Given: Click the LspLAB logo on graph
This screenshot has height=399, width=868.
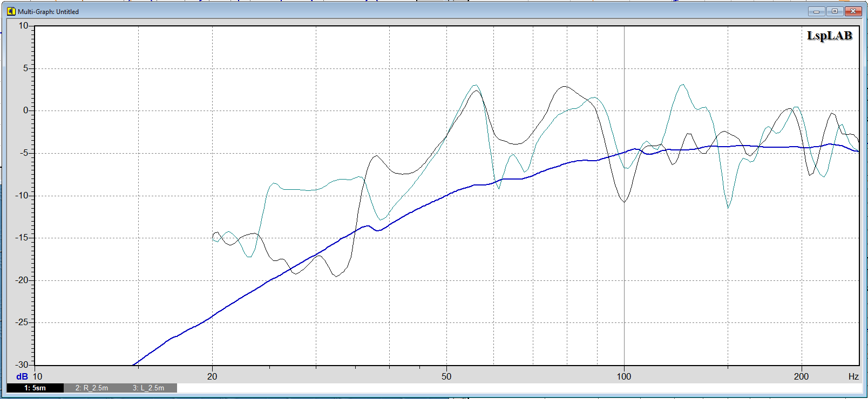Looking at the screenshot, I should (x=829, y=36).
